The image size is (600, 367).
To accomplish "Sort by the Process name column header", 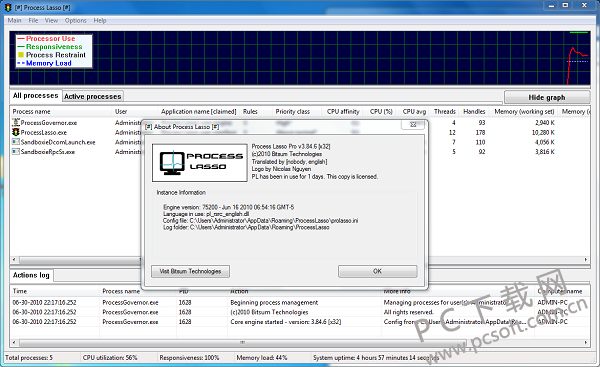I will tap(31, 112).
